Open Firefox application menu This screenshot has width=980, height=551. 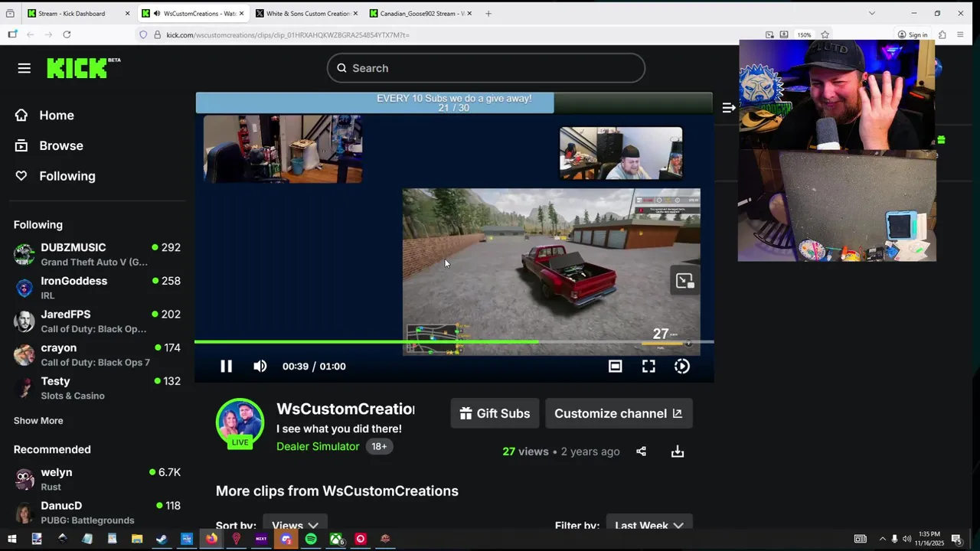coord(960,34)
